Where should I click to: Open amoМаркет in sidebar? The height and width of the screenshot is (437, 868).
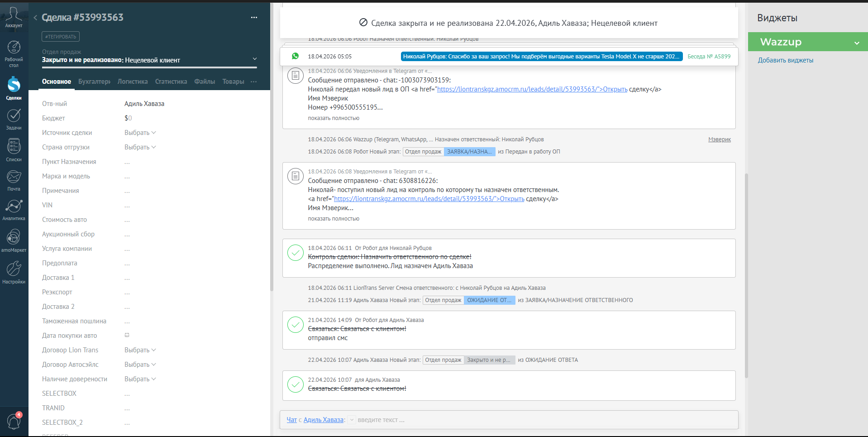14,240
